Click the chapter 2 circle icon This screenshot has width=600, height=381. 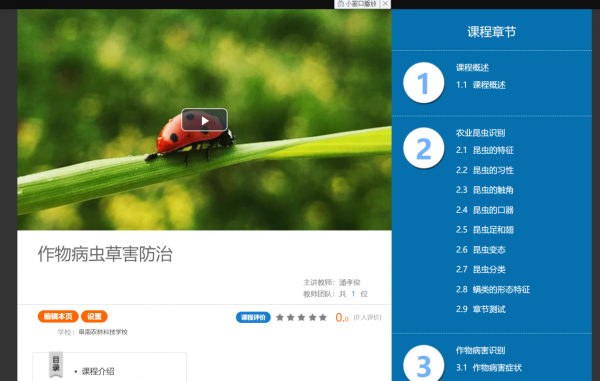(x=423, y=148)
